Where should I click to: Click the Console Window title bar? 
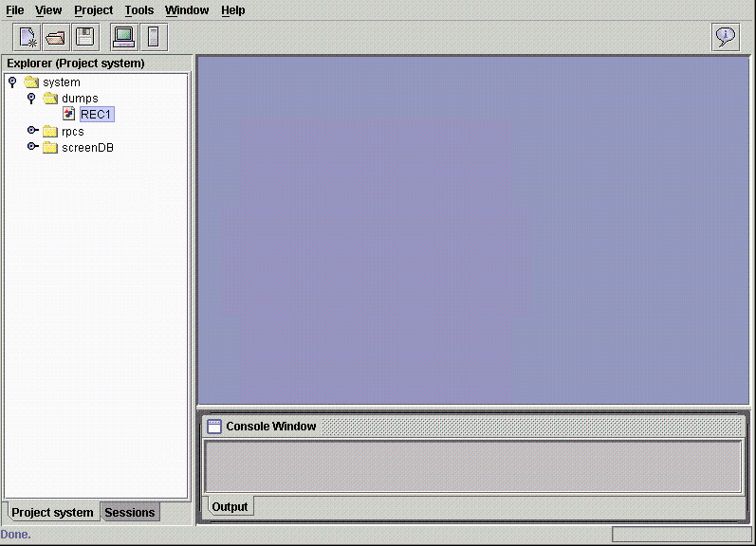point(473,427)
